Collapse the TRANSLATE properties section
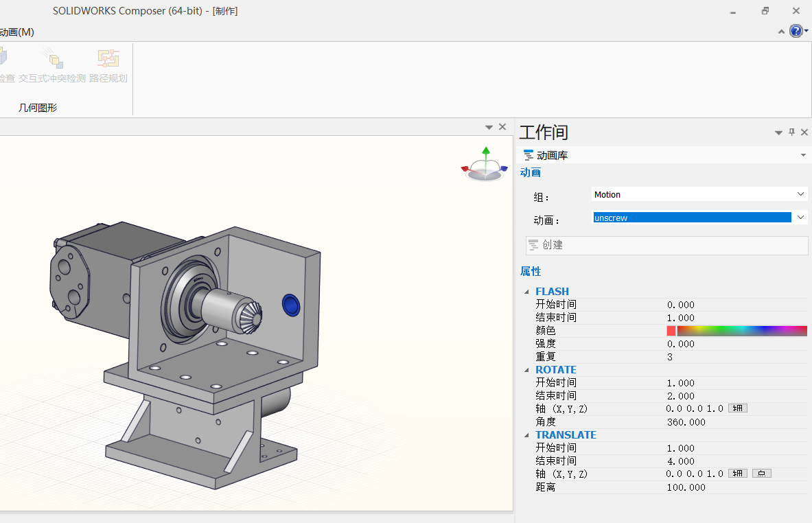The width and height of the screenshot is (812, 523). 527,434
